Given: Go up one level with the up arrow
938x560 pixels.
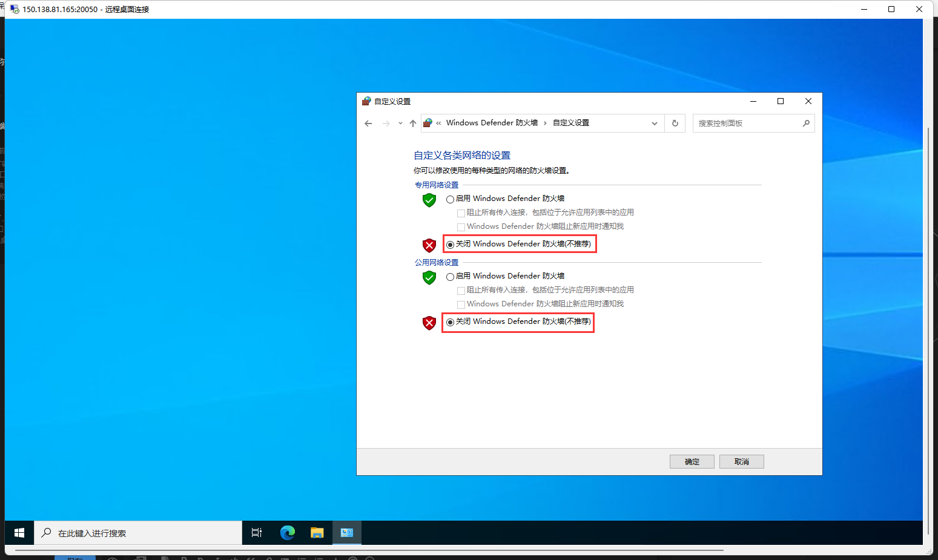Looking at the screenshot, I should tap(413, 124).
